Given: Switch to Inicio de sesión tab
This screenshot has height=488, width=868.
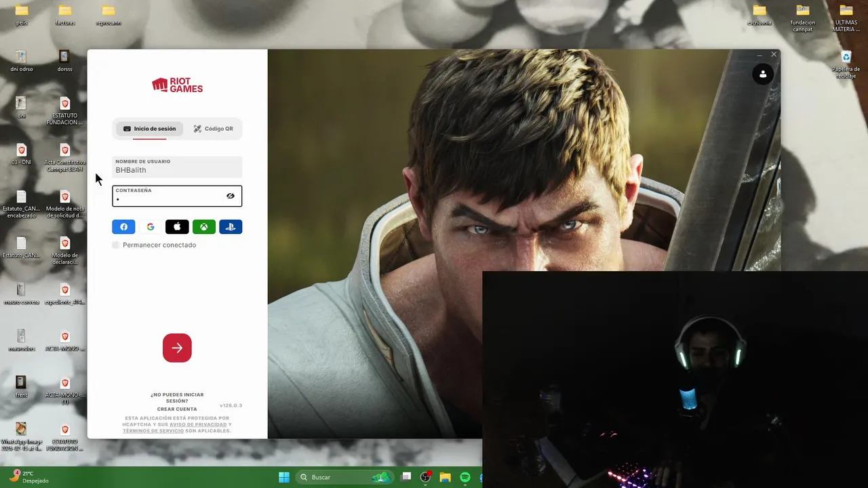Looking at the screenshot, I should pyautogui.click(x=149, y=129).
